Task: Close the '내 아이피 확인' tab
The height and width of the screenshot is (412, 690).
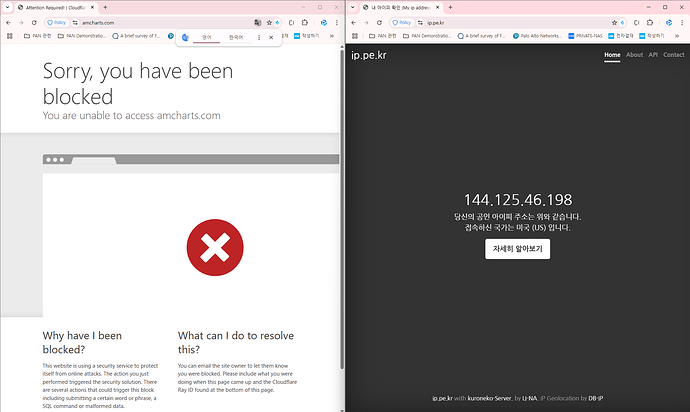Action: (437, 7)
